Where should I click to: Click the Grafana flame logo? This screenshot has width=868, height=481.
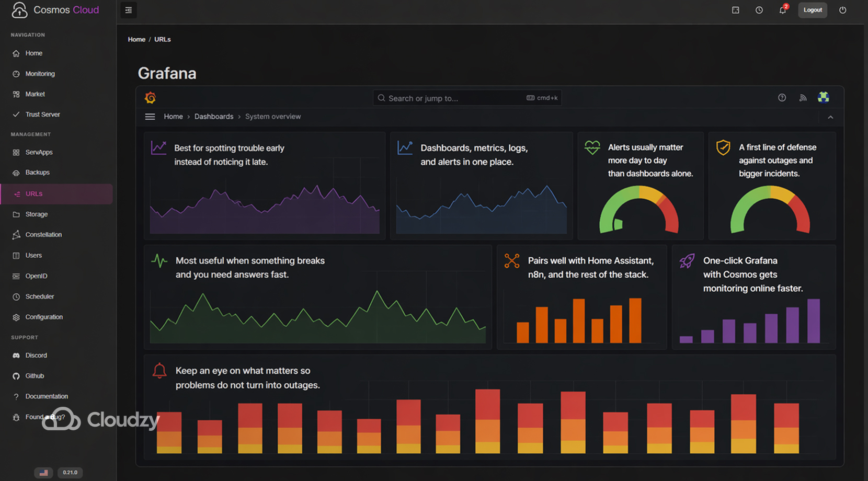coord(151,97)
